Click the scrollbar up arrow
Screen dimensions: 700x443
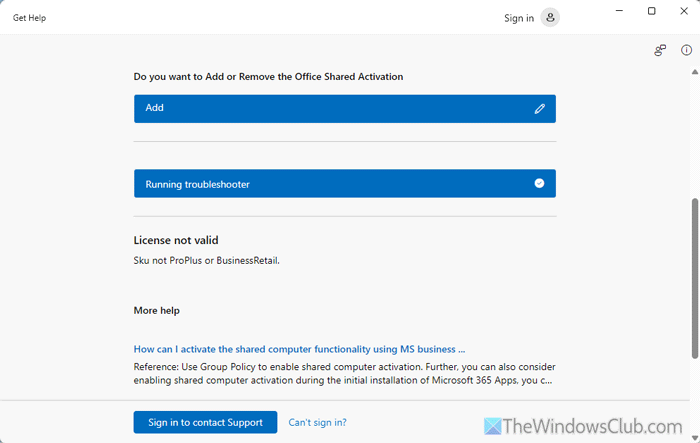click(695, 72)
